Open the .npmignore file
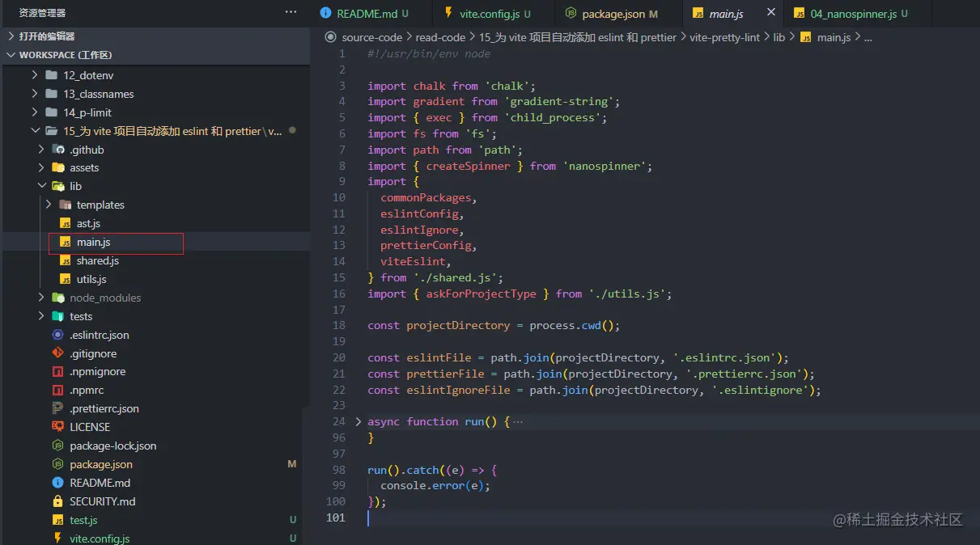Screen dimensions: 980x545 (97, 372)
